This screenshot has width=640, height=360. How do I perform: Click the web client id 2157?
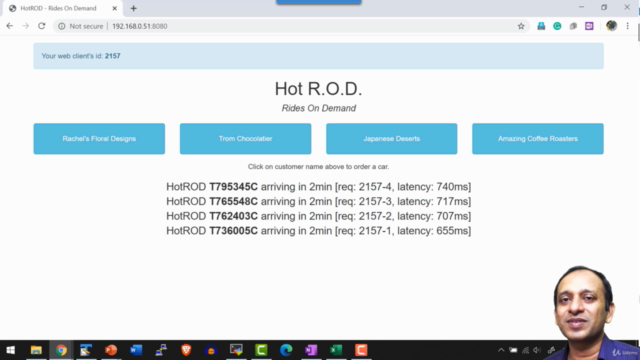(113, 56)
